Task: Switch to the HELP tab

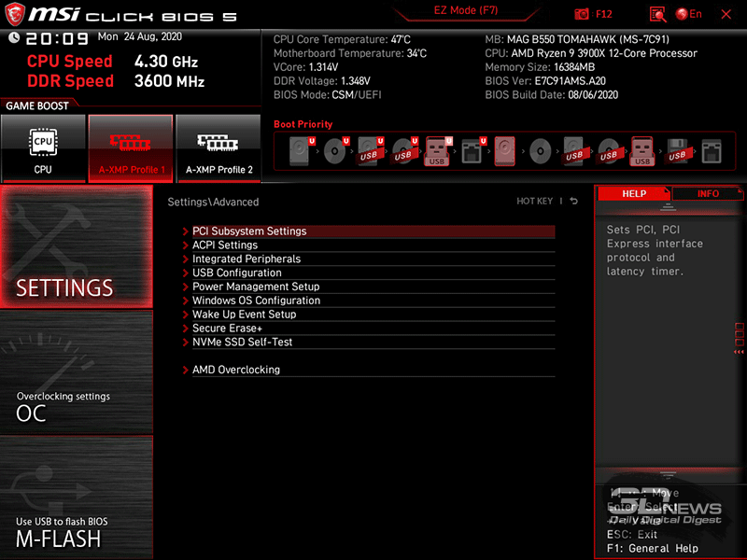Action: 634,193
